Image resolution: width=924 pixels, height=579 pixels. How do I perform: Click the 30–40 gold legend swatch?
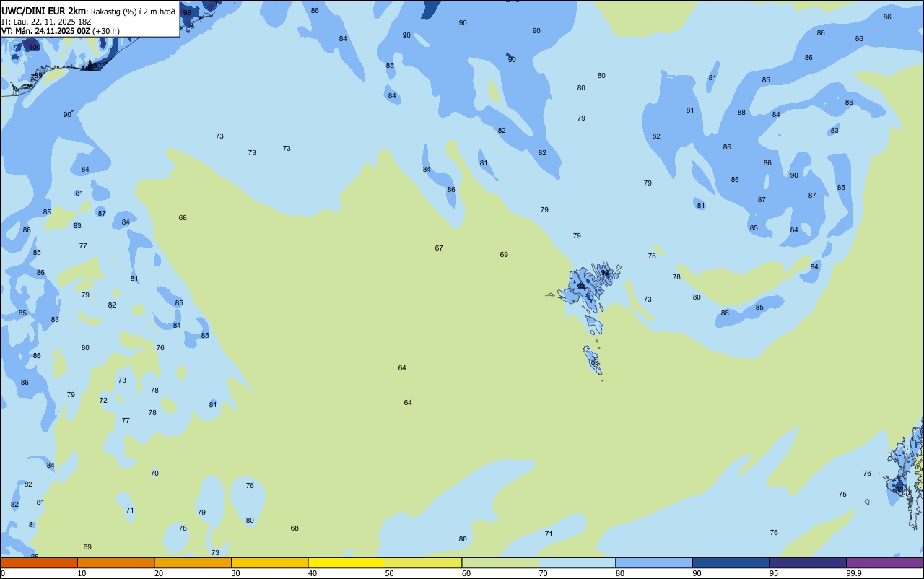pyautogui.click(x=269, y=562)
